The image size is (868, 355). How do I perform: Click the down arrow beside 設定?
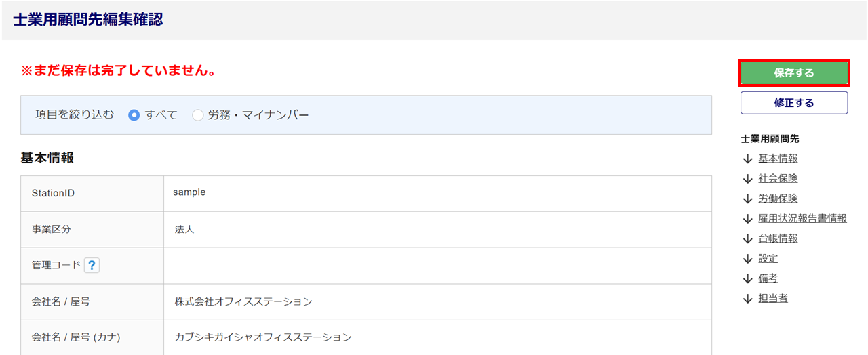coord(748,258)
